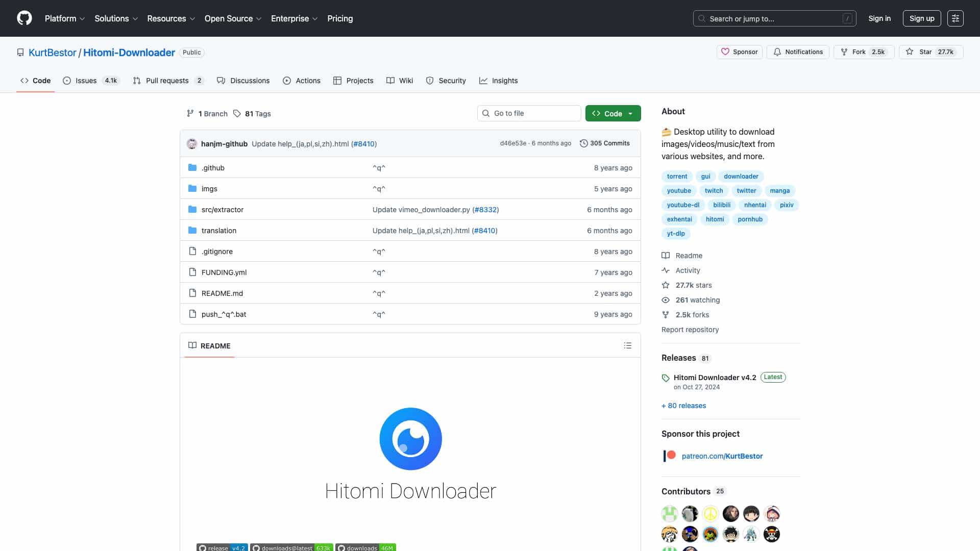Image resolution: width=980 pixels, height=551 pixels.
Task: Click the Sign up button
Action: click(922, 18)
